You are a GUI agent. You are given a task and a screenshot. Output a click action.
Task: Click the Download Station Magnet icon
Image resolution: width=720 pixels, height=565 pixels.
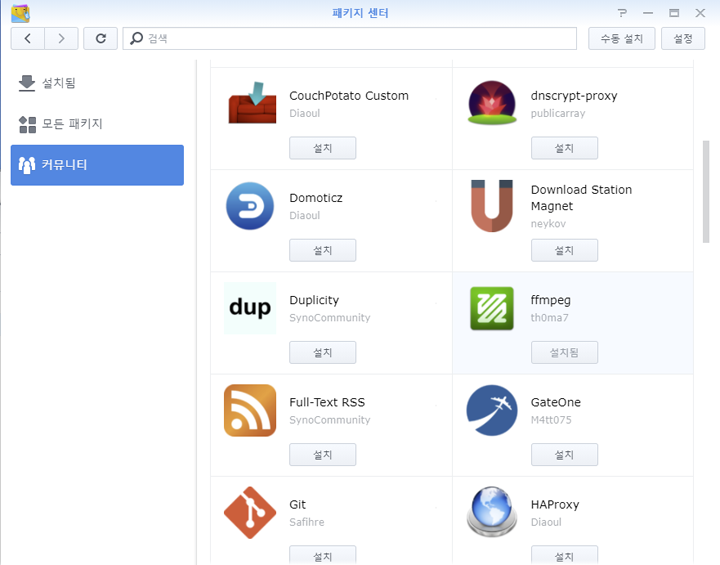492,205
